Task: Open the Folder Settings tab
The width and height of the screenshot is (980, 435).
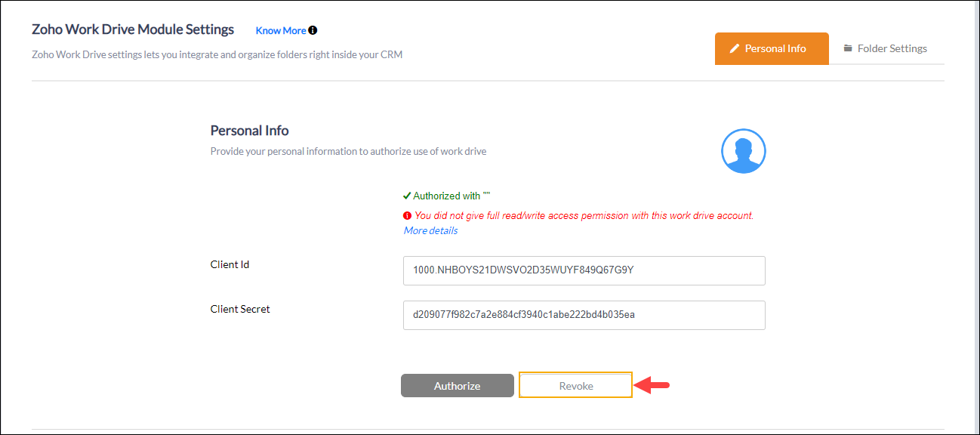Action: 886,48
